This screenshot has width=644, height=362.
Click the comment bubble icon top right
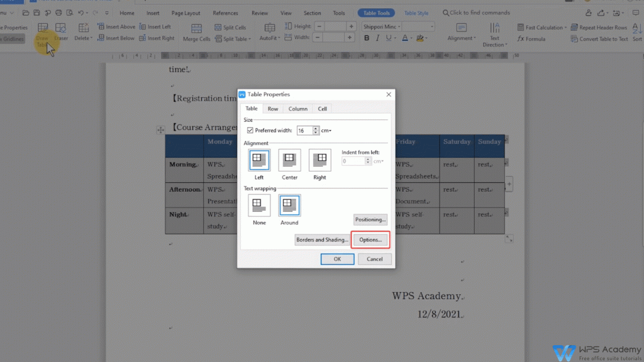click(636, 13)
